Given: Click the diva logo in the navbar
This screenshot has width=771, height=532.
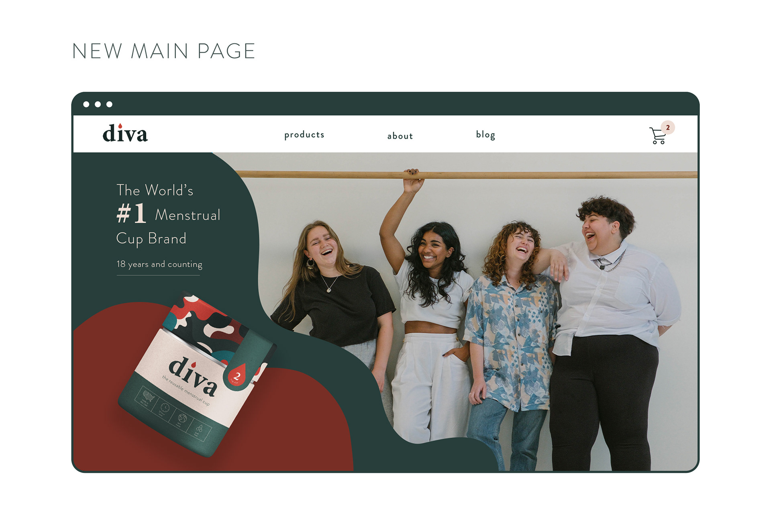Looking at the screenshot, I should (125, 133).
